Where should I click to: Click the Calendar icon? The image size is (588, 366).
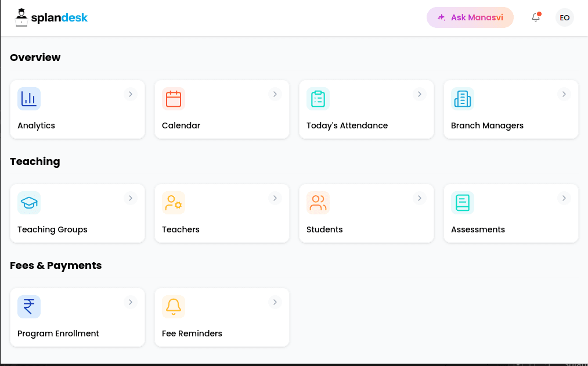174,99
